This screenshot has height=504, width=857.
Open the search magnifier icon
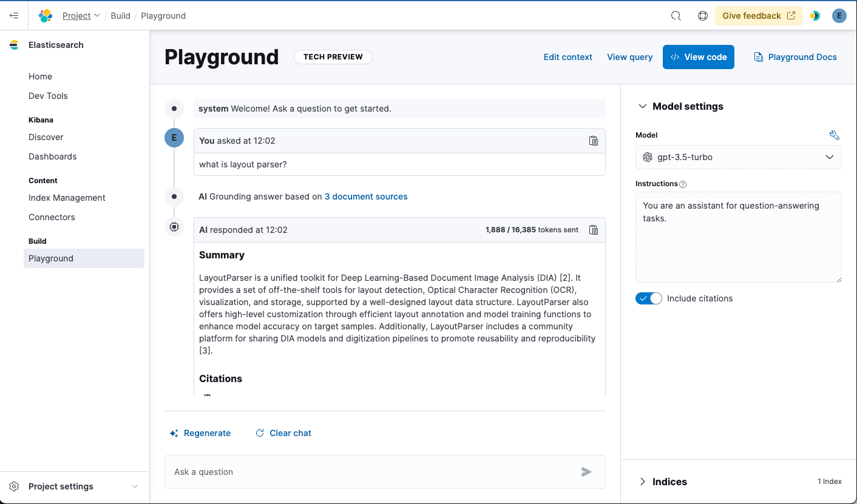click(x=676, y=16)
